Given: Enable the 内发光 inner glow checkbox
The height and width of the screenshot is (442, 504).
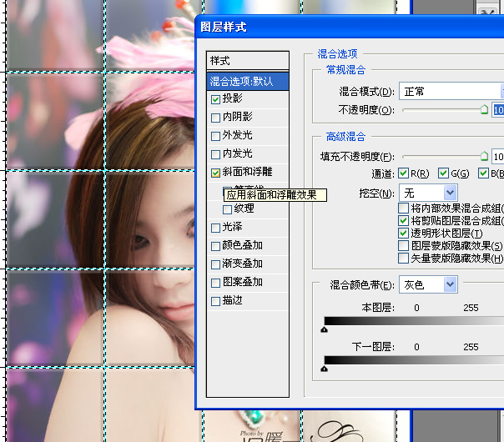Looking at the screenshot, I should tap(215, 154).
